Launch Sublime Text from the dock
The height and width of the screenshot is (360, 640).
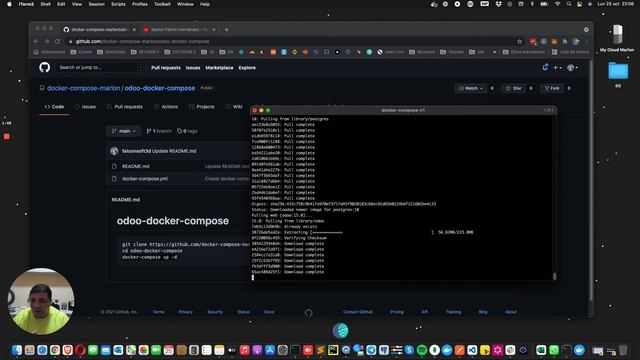tap(320, 350)
